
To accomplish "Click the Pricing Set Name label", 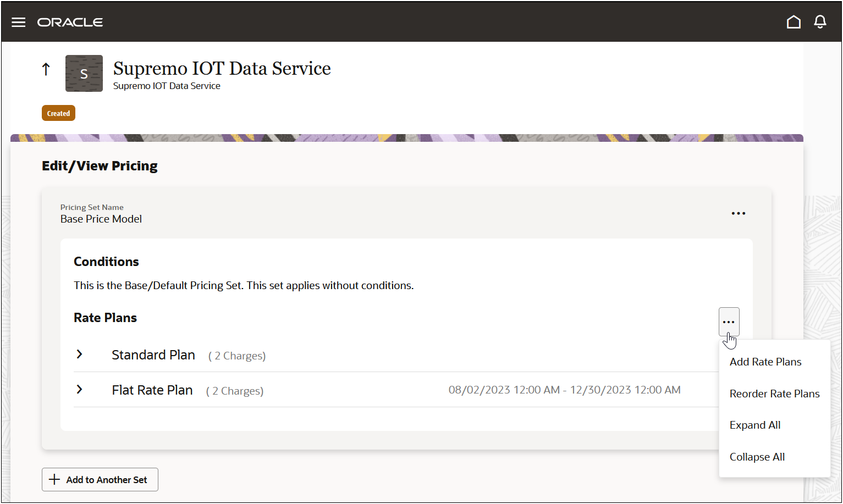I will [x=92, y=207].
